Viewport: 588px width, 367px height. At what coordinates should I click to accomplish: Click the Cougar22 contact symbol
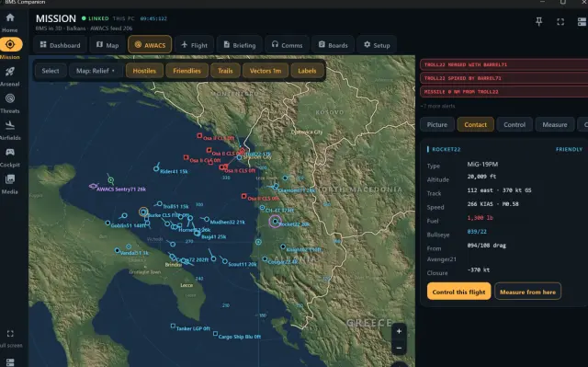click(265, 259)
